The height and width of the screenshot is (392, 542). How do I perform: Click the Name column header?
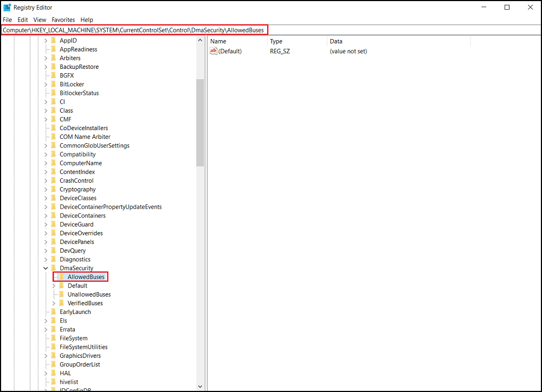218,41
